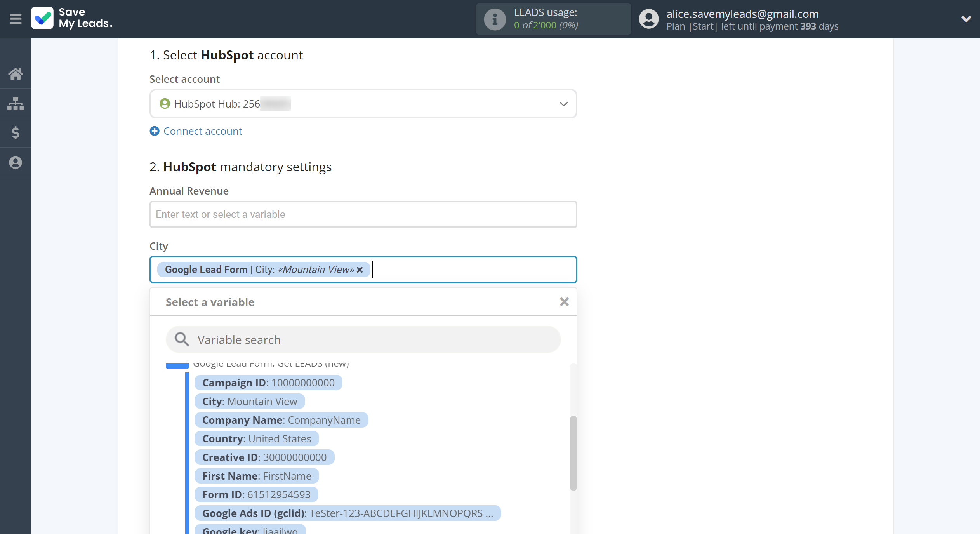
Task: Click the account email address text
Action: (x=742, y=14)
